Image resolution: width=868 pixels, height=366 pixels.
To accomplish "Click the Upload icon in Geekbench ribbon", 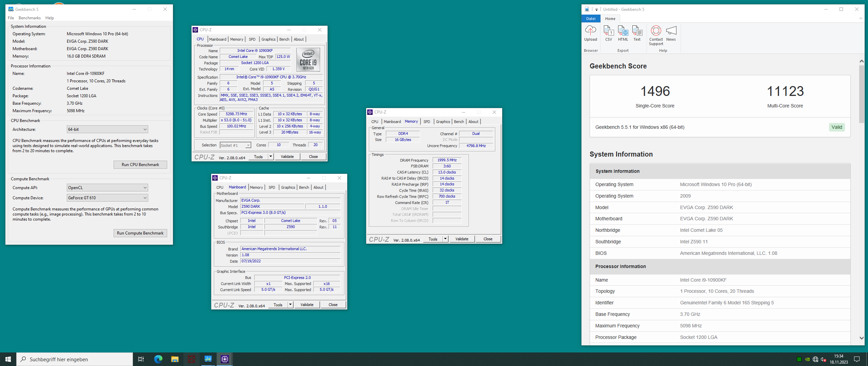I will tap(590, 33).
